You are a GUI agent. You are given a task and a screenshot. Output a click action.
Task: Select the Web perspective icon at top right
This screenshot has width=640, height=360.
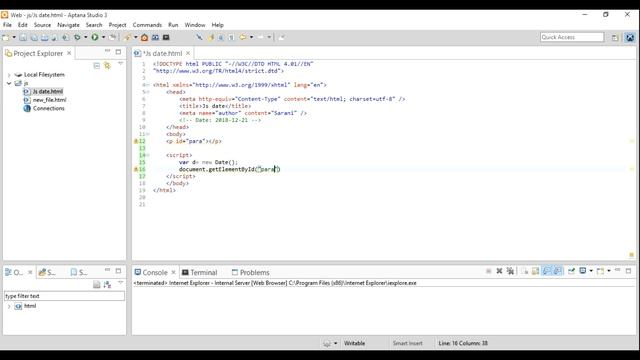(630, 37)
